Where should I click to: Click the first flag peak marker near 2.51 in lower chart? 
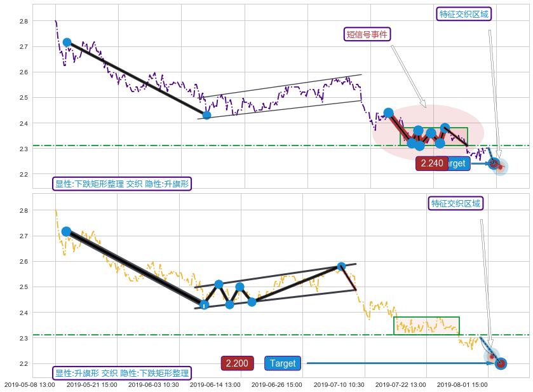coord(219,284)
